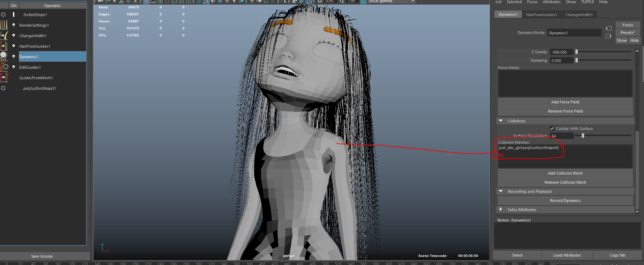Toggle the lightbulb for RenderSettings1 operator

click(14, 25)
